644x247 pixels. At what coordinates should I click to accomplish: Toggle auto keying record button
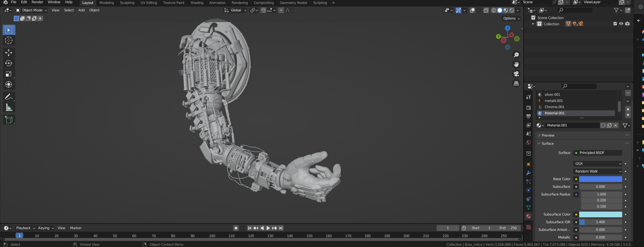[x=236, y=228]
